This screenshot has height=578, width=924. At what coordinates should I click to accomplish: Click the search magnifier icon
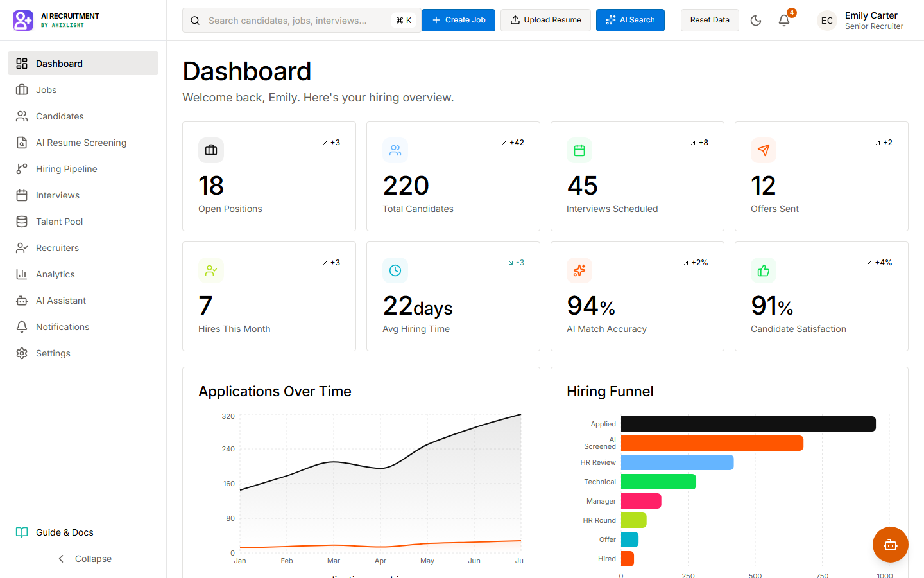(x=195, y=21)
